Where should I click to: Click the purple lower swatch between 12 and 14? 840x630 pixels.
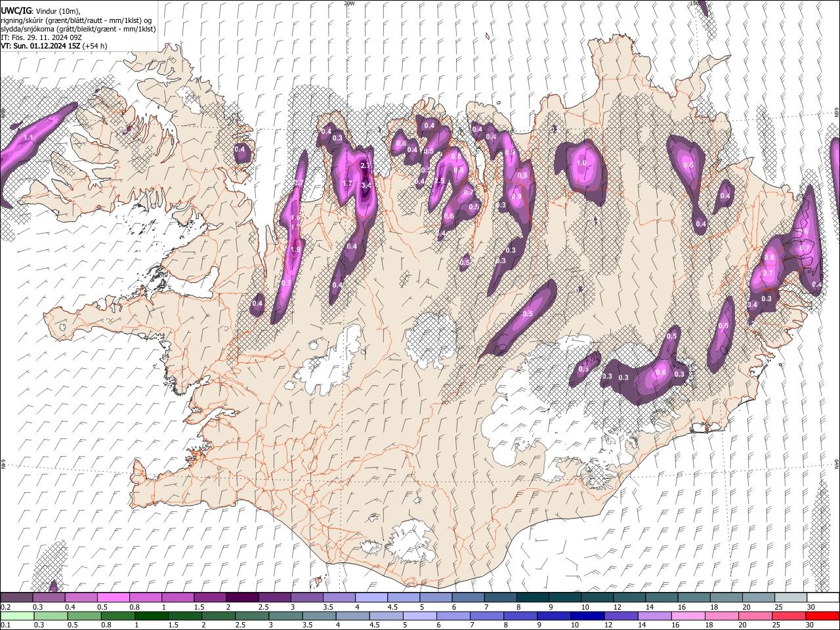[623, 616]
